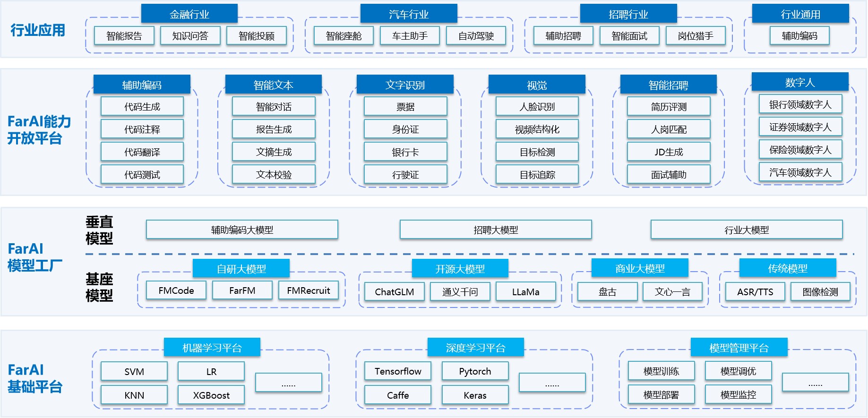The image size is (868, 418).
Task: Select the 招聘大模型 bar
Action: tap(496, 230)
